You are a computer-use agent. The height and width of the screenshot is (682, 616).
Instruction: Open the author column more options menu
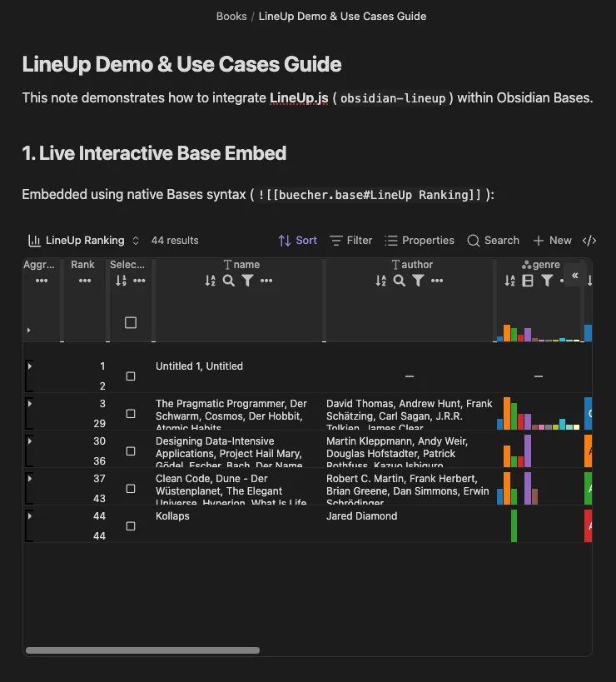[x=437, y=281]
